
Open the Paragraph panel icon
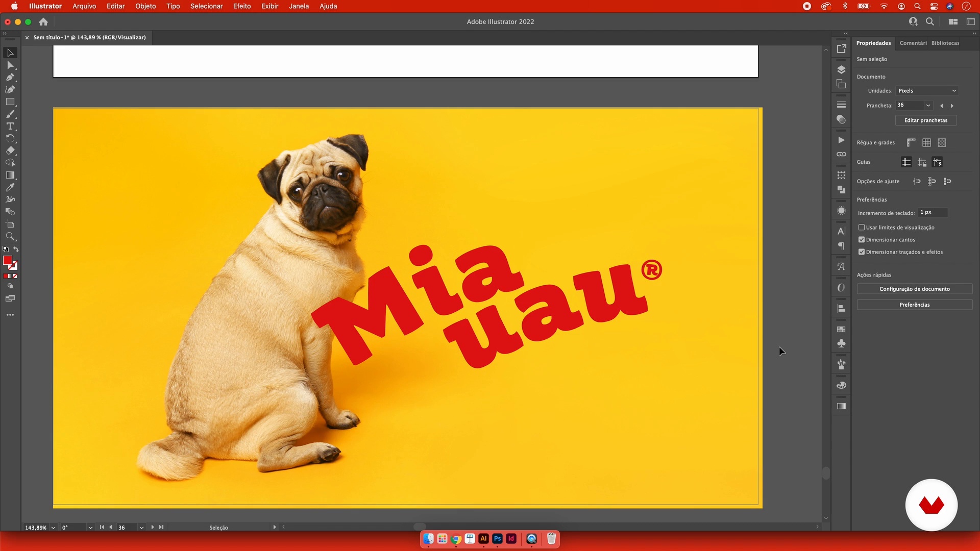tap(842, 246)
